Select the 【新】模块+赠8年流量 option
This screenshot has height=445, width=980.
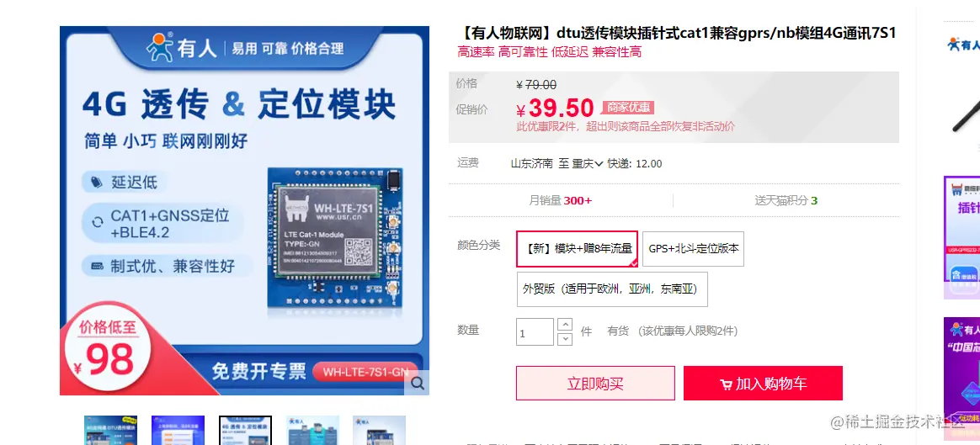(x=578, y=248)
